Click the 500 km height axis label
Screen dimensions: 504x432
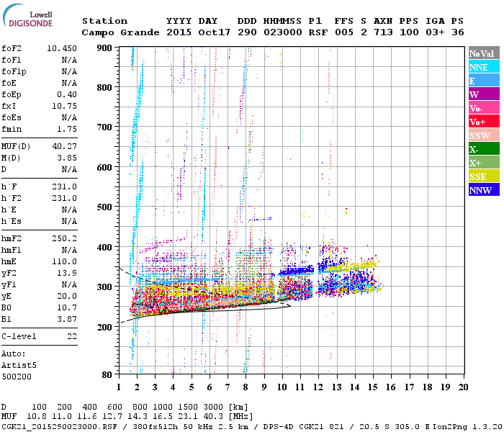point(104,207)
